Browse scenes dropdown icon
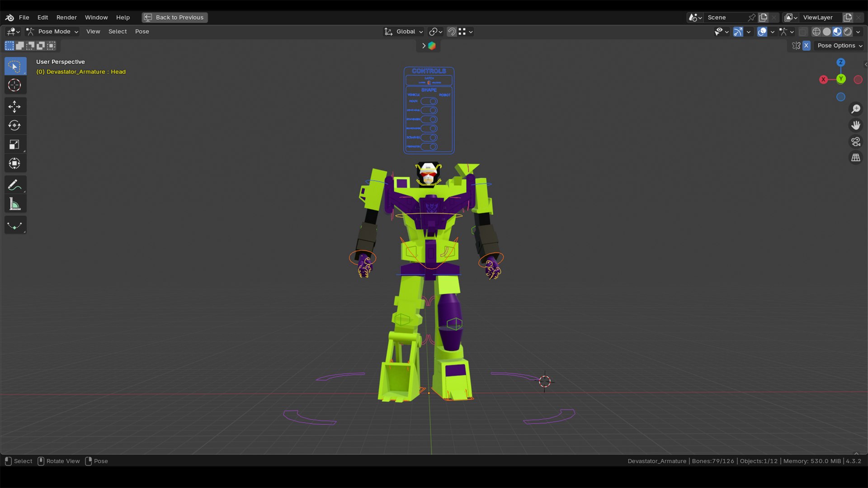The image size is (868, 488). coord(695,18)
